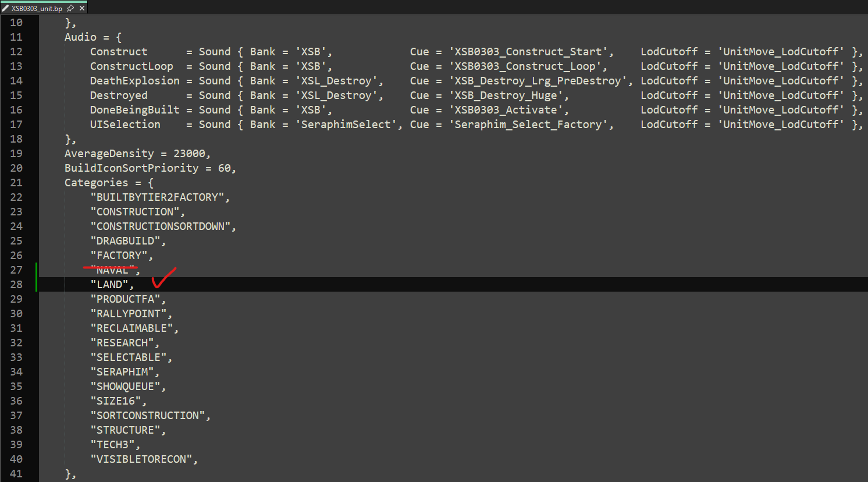Viewport: 868px width, 482px height.
Task: Click the red checkmark annotation next to LAND
Action: [163, 278]
